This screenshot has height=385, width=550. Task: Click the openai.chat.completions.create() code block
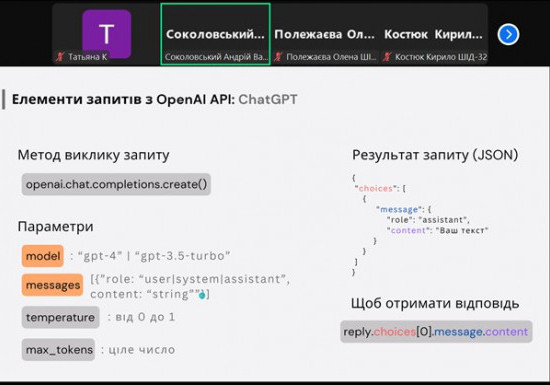[116, 184]
